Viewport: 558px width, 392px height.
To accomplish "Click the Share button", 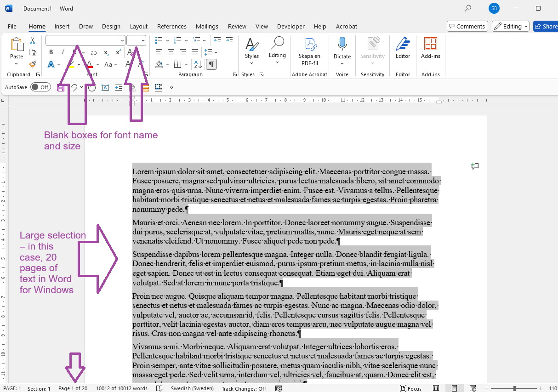I will pos(546,26).
